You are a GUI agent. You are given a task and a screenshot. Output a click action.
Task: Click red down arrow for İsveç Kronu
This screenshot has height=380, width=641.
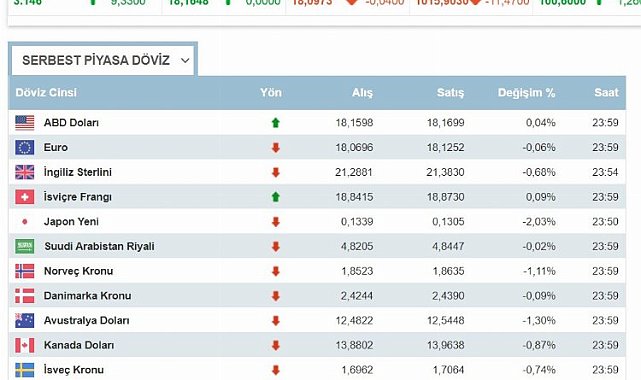[x=276, y=370]
